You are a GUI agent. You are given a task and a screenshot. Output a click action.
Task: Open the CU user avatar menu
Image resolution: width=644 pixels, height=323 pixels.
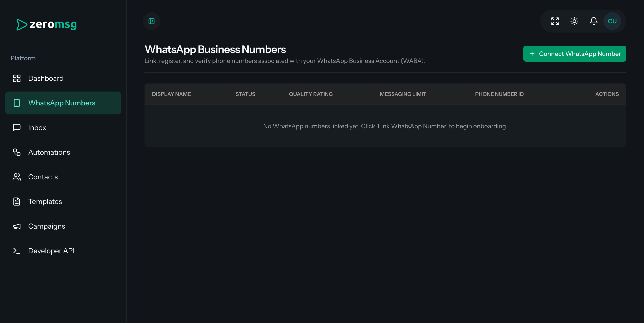click(x=612, y=21)
